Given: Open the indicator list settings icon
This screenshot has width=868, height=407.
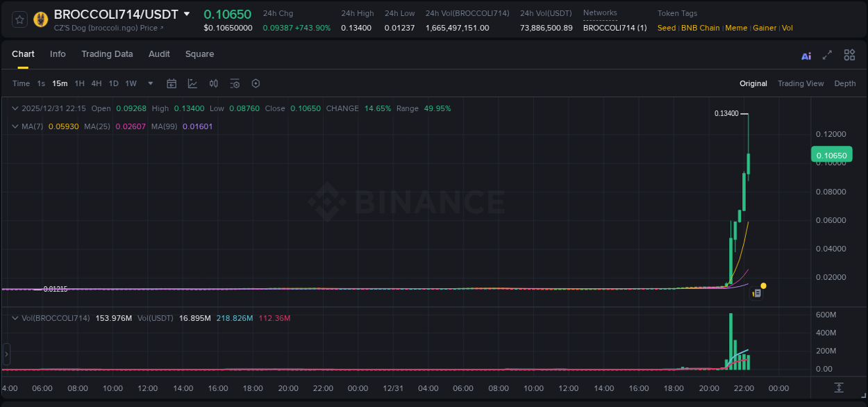Looking at the screenshot, I should click(235, 83).
